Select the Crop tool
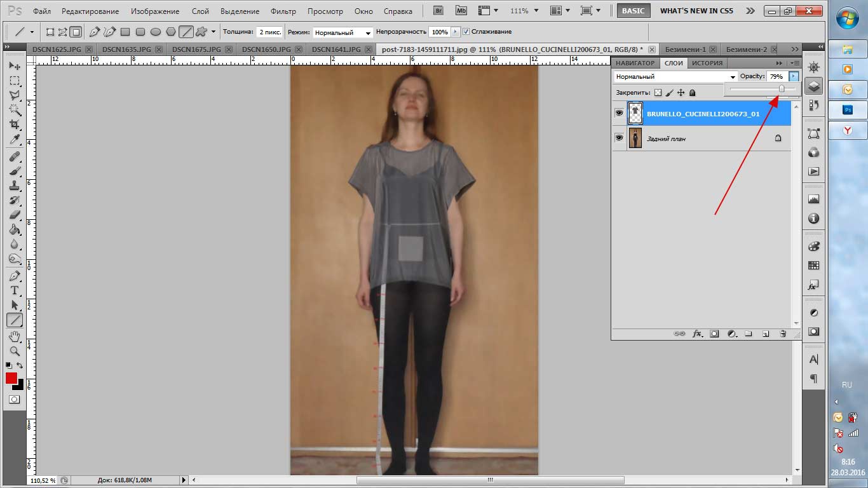The width and height of the screenshot is (868, 488). click(x=15, y=125)
